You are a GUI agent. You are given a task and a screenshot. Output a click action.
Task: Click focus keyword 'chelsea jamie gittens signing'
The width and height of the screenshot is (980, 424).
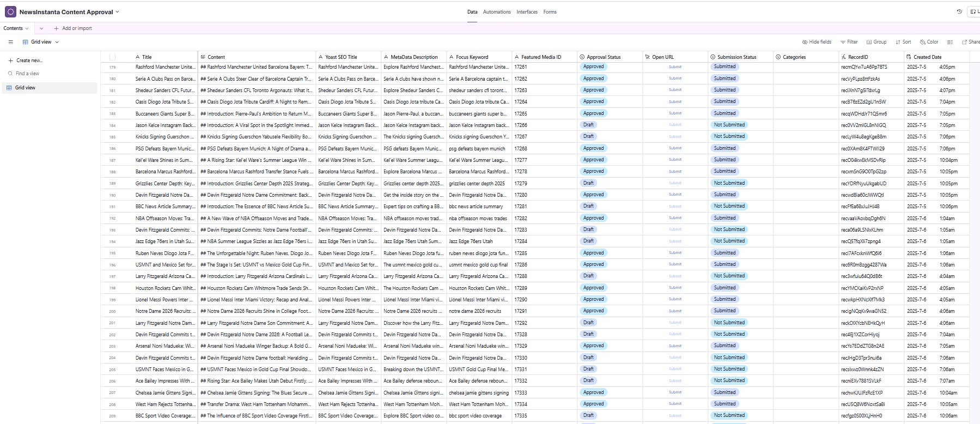pos(479,392)
